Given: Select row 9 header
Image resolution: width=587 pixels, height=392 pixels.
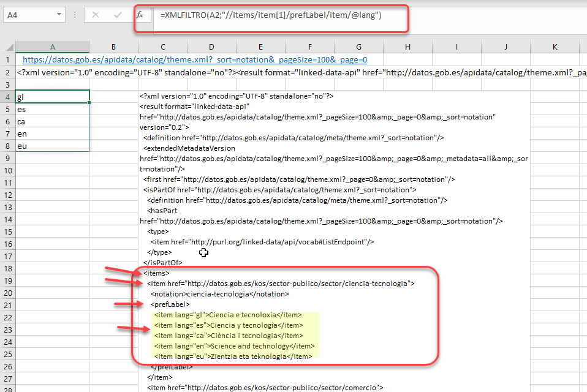Looking at the screenshot, I should coord(7,158).
